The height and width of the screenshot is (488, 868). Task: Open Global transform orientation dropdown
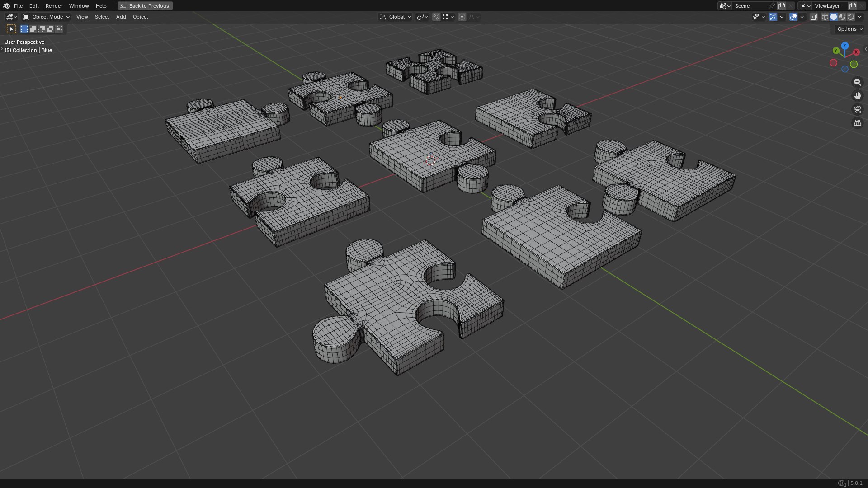point(395,17)
